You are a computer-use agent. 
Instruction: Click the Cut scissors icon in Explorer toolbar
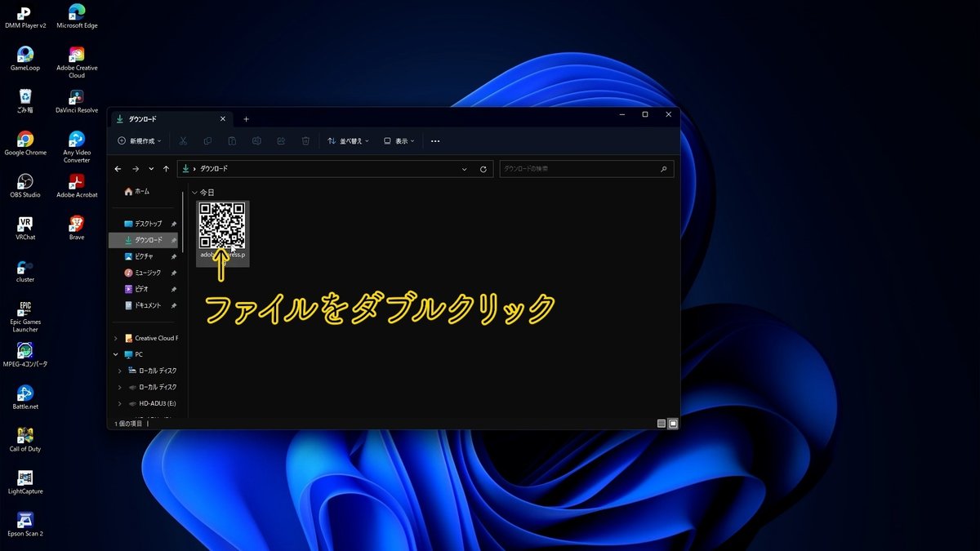click(183, 141)
